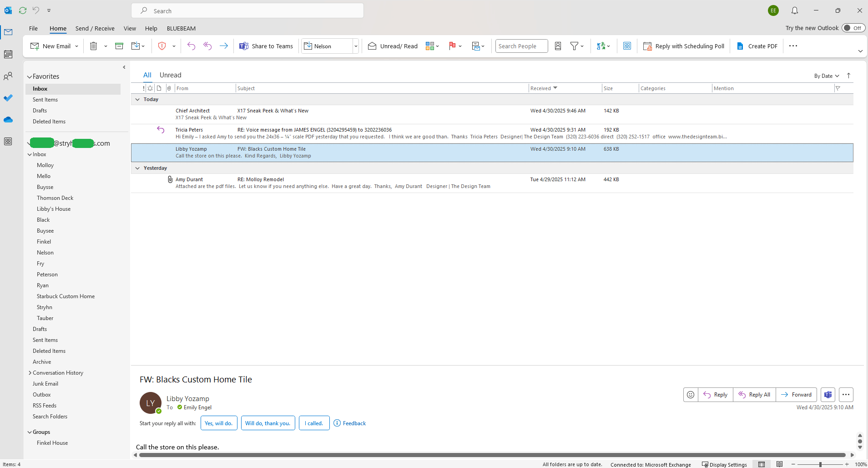The image size is (868, 468).
Task: Click the Share to Teams button
Action: (266, 46)
